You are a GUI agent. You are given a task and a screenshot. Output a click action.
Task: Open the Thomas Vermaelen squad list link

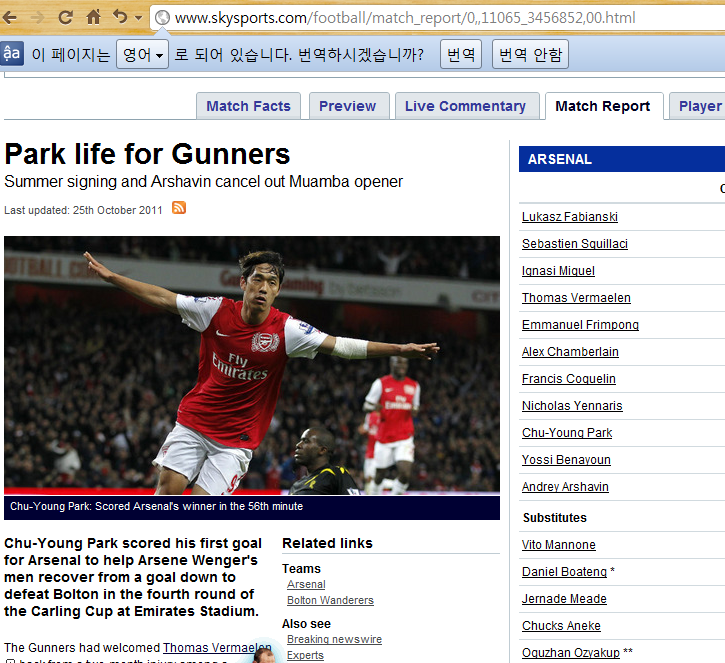click(x=576, y=298)
